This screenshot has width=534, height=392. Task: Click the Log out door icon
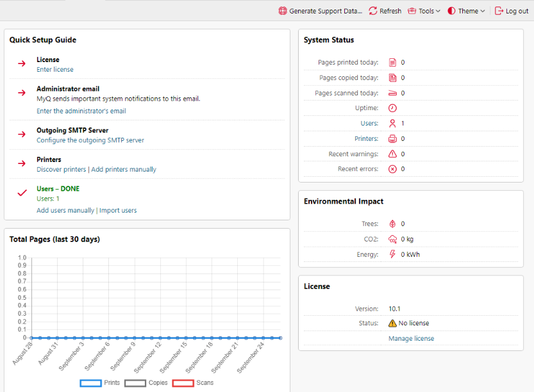(499, 11)
